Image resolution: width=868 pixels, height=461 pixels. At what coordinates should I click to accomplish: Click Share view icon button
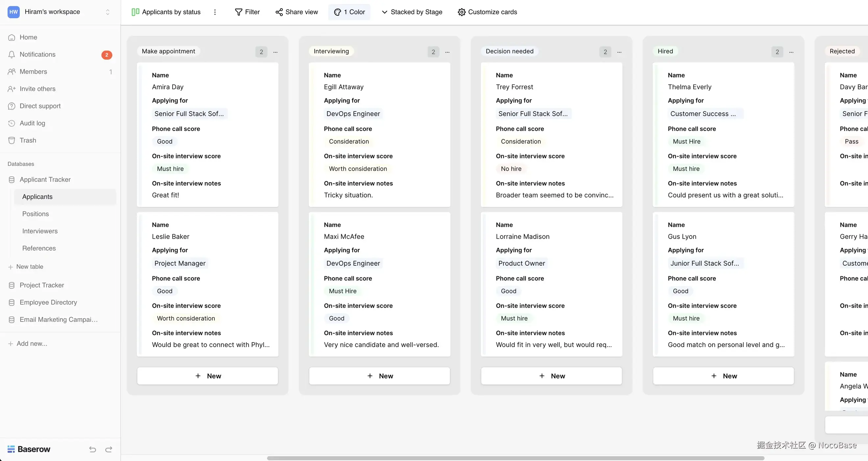pos(279,12)
